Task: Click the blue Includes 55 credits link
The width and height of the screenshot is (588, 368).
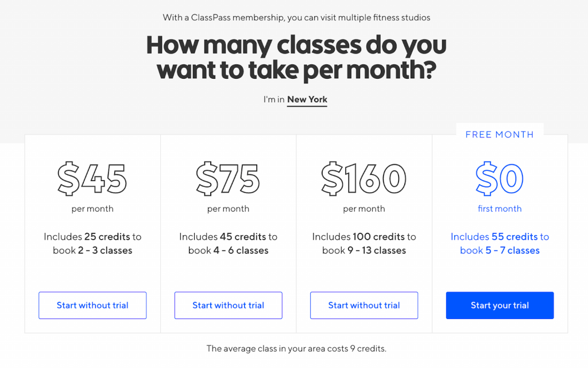Action: tap(500, 243)
